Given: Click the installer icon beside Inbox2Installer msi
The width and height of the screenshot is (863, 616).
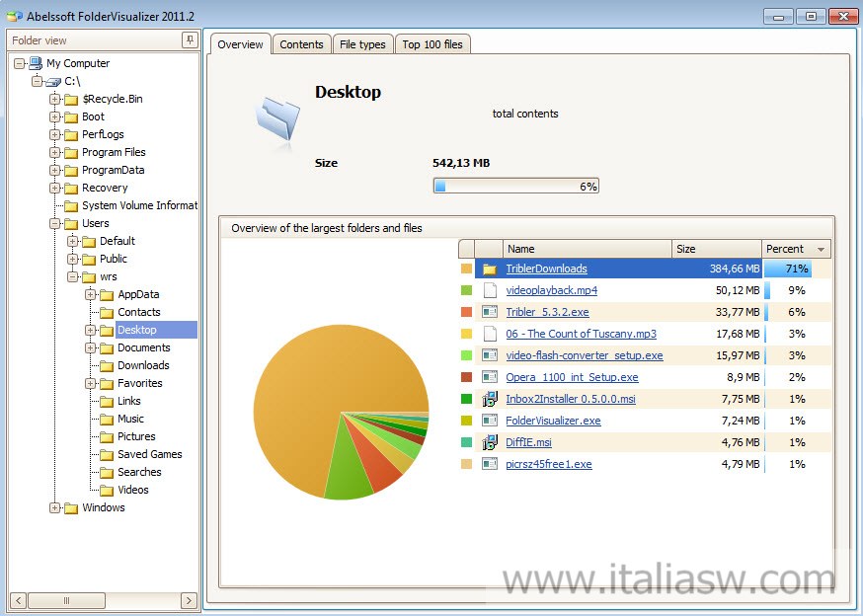Looking at the screenshot, I should [490, 399].
